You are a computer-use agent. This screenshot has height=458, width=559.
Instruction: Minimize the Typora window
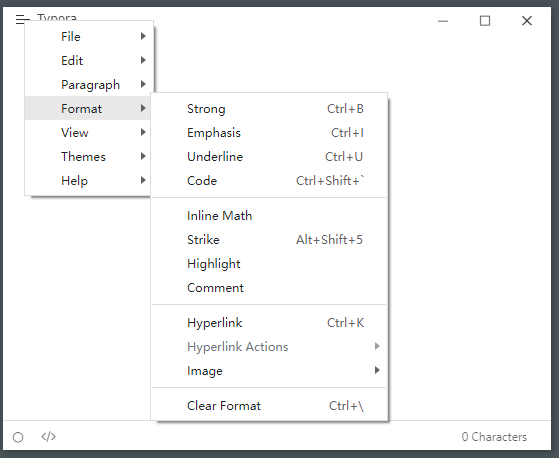tap(443, 21)
